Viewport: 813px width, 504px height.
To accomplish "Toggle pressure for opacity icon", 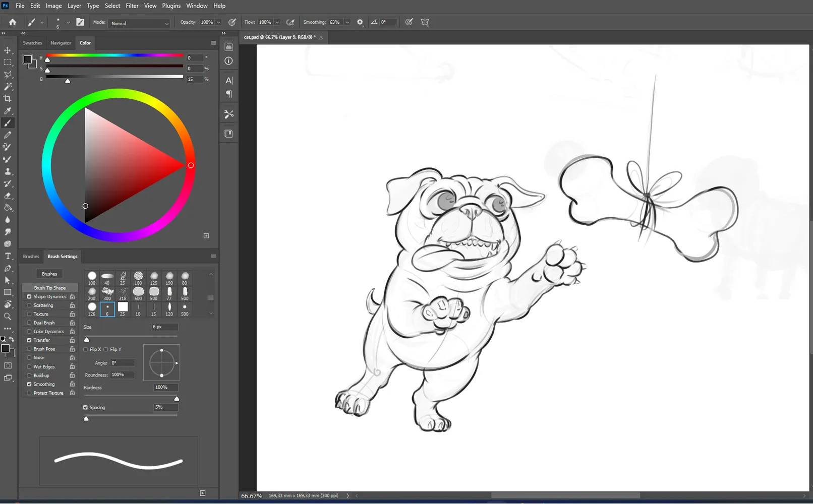I will click(232, 22).
